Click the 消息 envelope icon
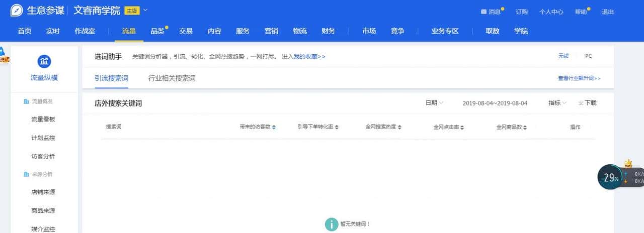Image resolution: width=644 pixels, height=233 pixels. tap(484, 12)
